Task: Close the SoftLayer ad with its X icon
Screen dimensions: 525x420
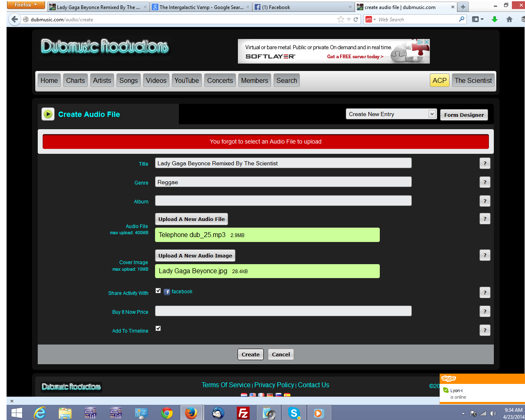Action: click(427, 42)
